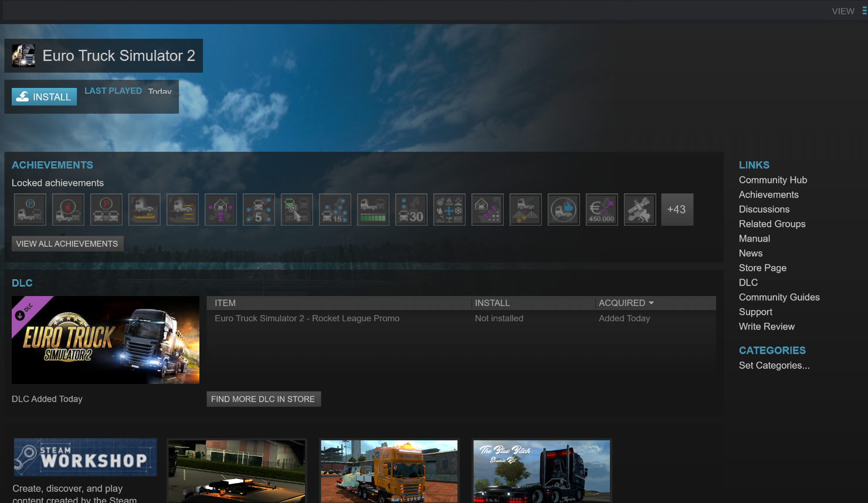The height and width of the screenshot is (503, 868).
Task: Click the ACHIEVEMENTS section heading
Action: (x=52, y=165)
